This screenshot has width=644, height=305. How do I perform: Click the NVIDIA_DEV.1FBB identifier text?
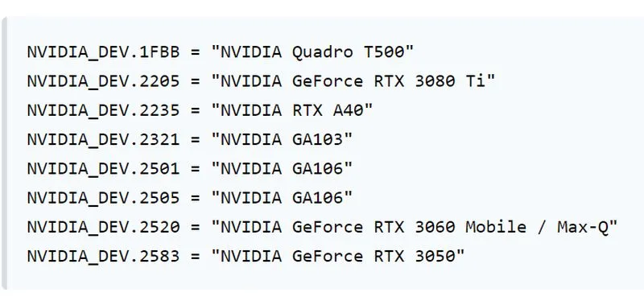click(x=104, y=52)
